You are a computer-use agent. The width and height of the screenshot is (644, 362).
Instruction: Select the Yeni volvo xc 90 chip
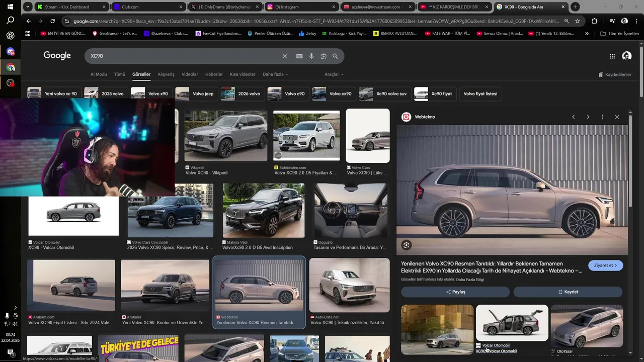(x=54, y=94)
